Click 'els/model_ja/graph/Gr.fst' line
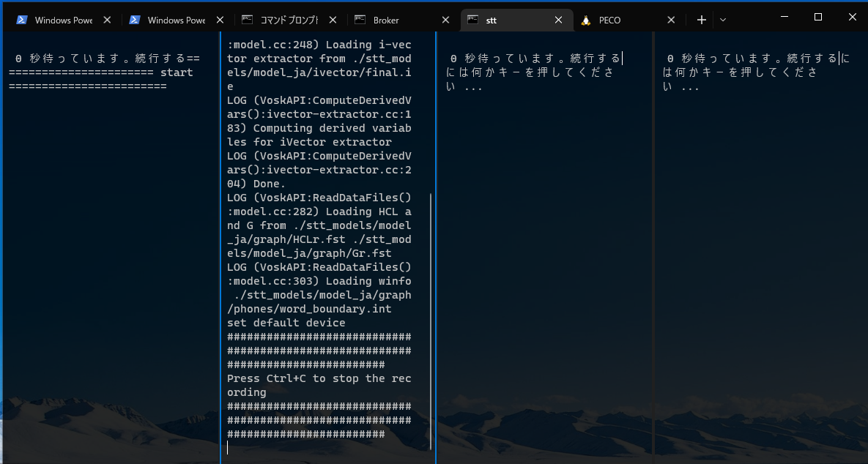 click(x=309, y=253)
